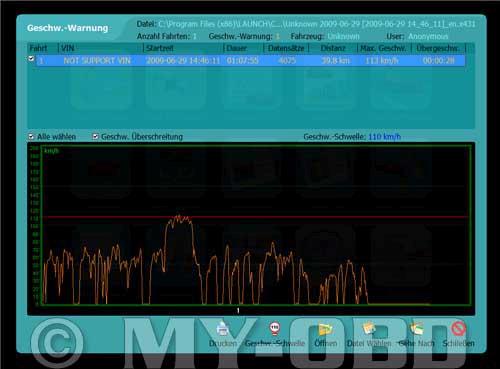Click the speed peak on the orange curve
Image resolution: width=500 pixels, height=369 pixels.
(179, 217)
